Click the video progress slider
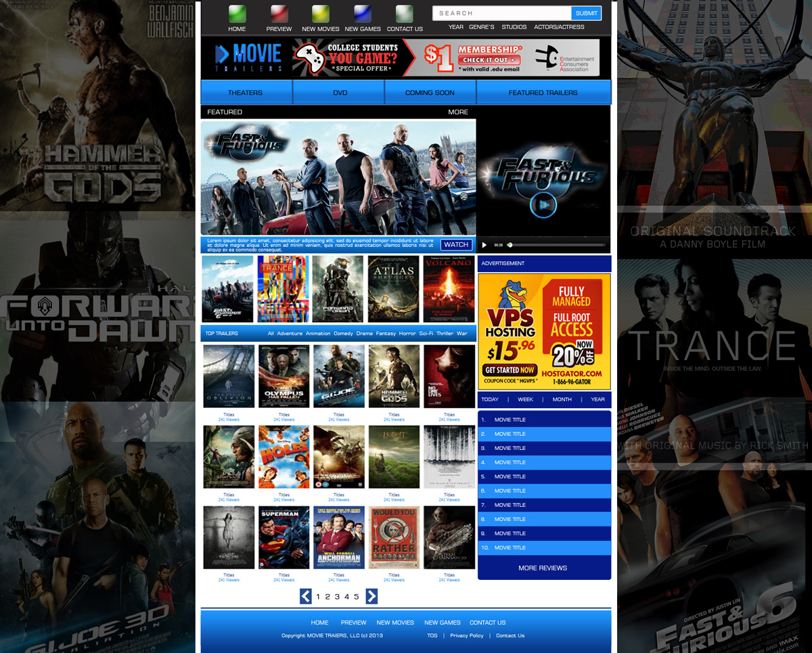This screenshot has width=812, height=653. [x=557, y=245]
